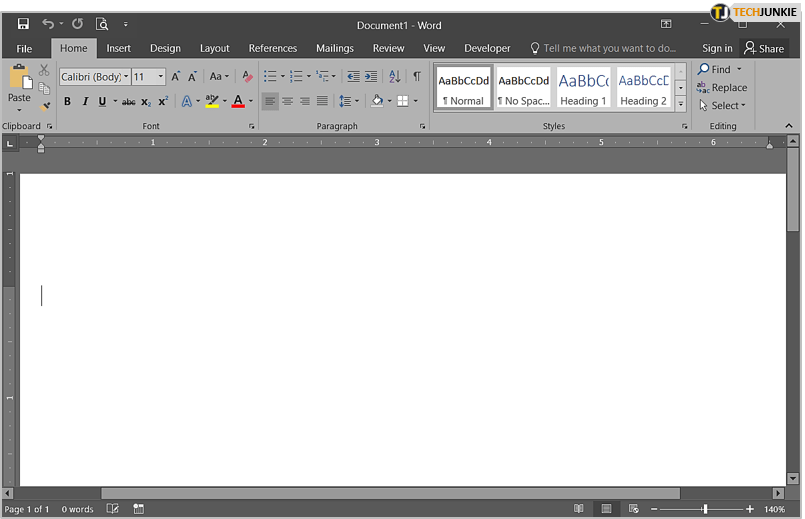Click the Increase Indent icon
This screenshot has width=805, height=519.
[371, 77]
